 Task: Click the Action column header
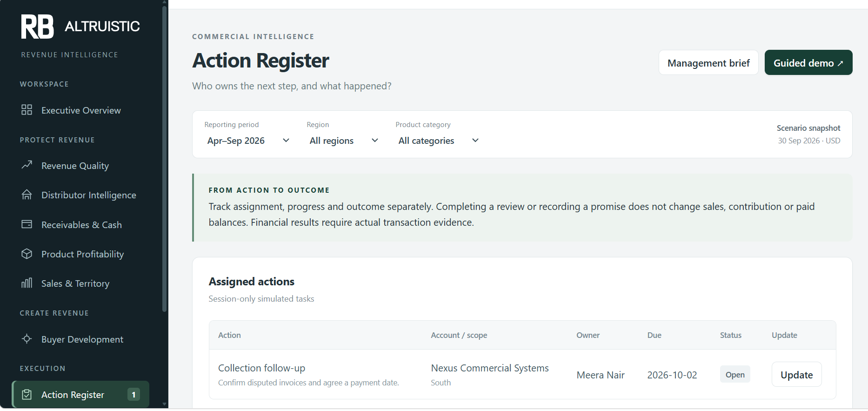229,335
